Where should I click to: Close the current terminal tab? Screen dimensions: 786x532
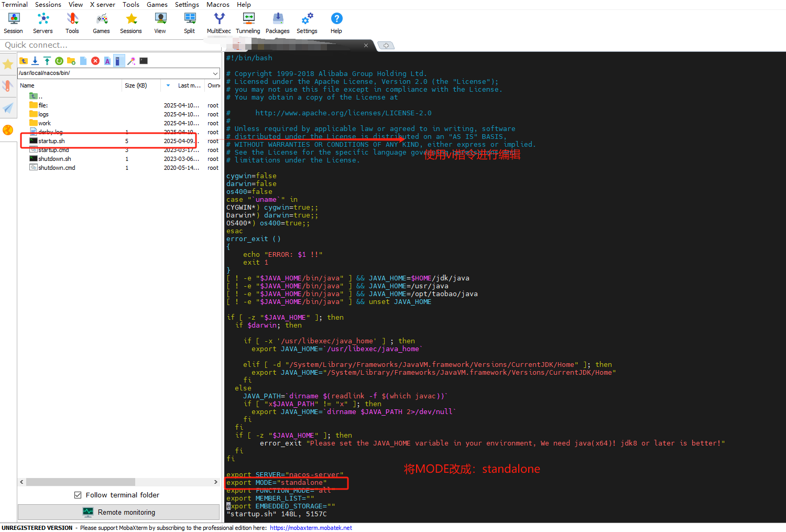(366, 46)
